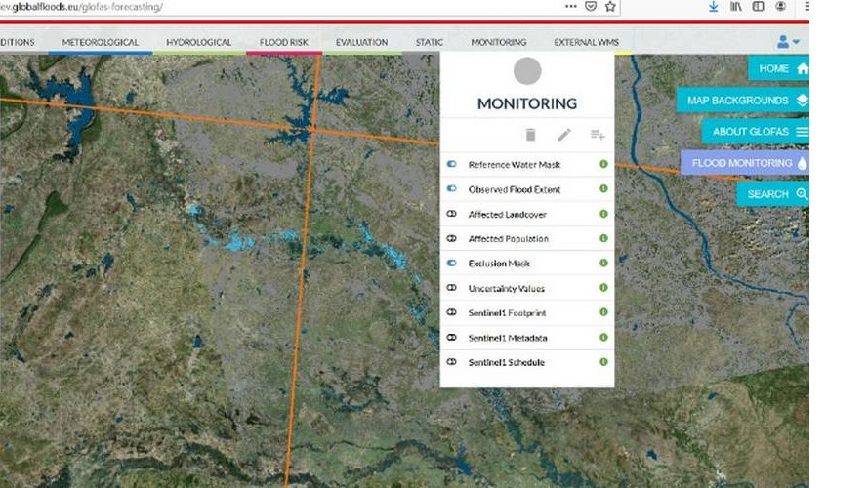Enable Sentinel1 Metadata layer toggle
The height and width of the screenshot is (488, 868).
452,337
